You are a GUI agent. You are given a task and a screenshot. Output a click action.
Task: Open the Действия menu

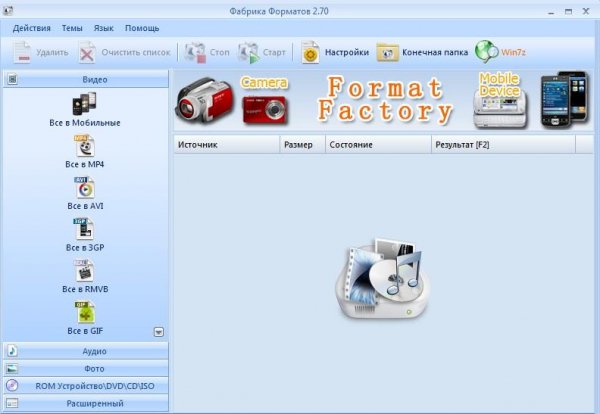pos(32,29)
